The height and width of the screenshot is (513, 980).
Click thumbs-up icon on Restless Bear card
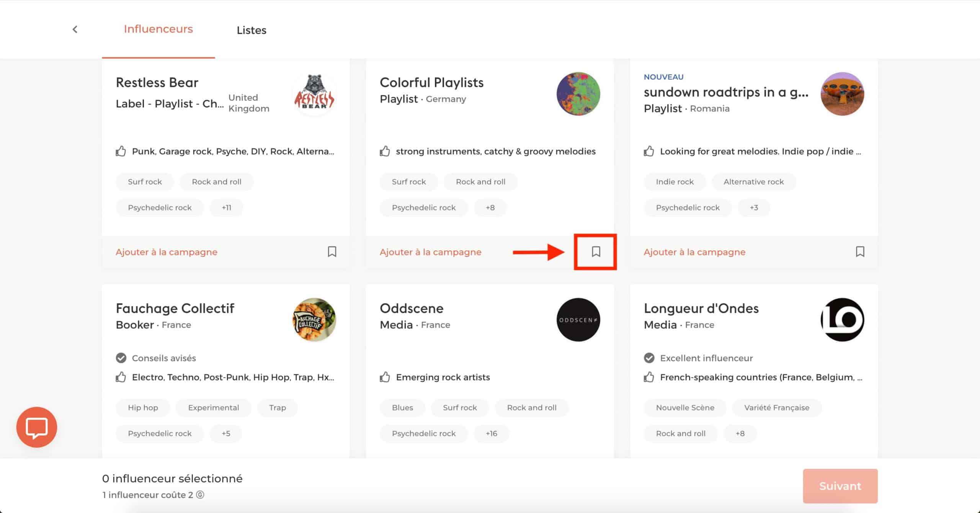pos(121,151)
